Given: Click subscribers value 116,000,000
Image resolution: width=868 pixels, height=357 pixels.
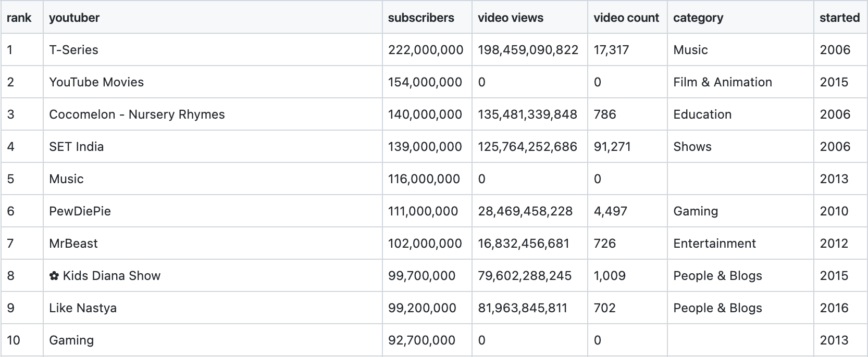Looking at the screenshot, I should tap(424, 179).
